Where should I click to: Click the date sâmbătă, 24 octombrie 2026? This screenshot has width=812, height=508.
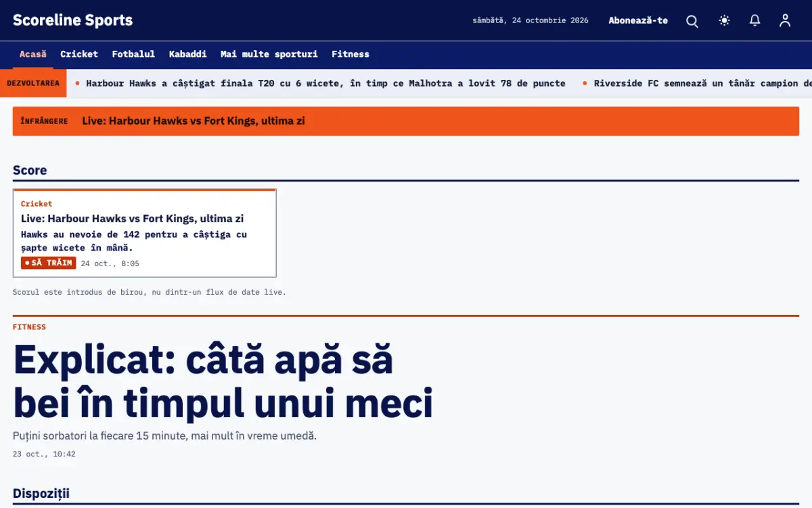[531, 20]
